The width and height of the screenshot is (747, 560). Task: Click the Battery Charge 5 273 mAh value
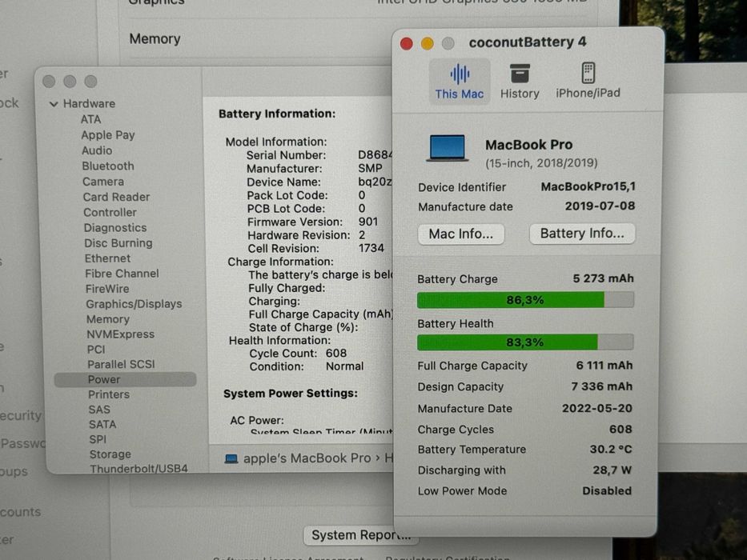pyautogui.click(x=603, y=278)
